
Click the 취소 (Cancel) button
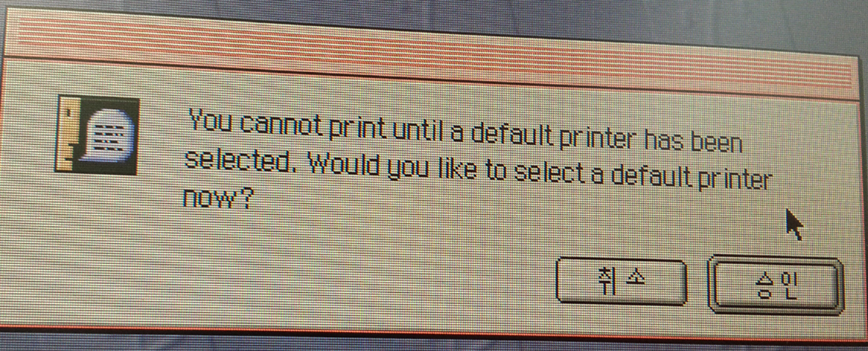tap(621, 280)
